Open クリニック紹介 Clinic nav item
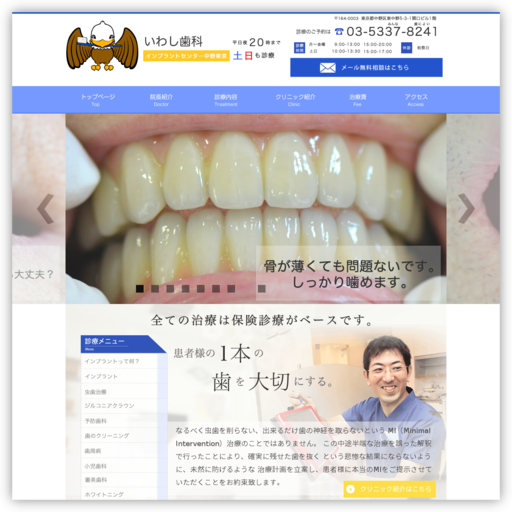Screen dimensions: 512x512 (295, 100)
